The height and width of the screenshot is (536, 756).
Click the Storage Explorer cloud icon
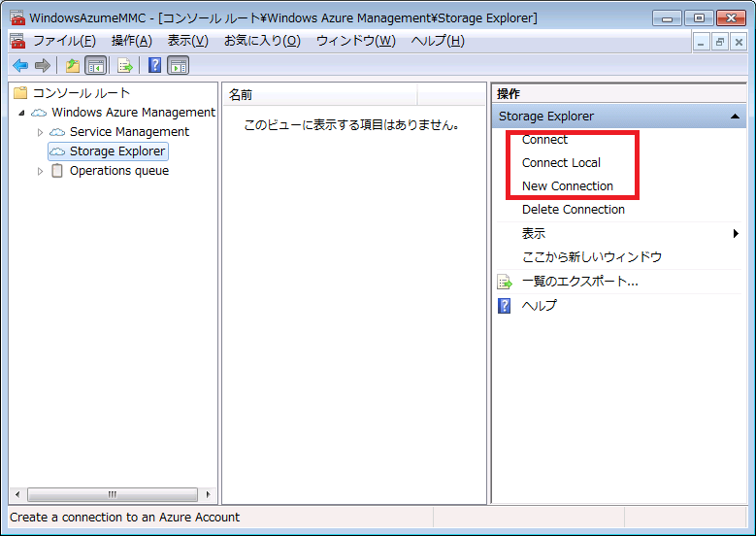[57, 151]
